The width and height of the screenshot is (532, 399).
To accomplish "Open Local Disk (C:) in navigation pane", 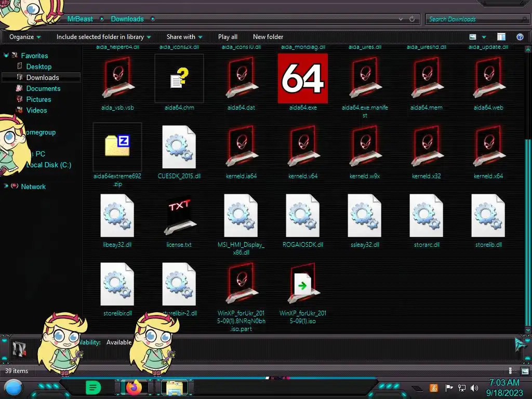I will pos(49,165).
